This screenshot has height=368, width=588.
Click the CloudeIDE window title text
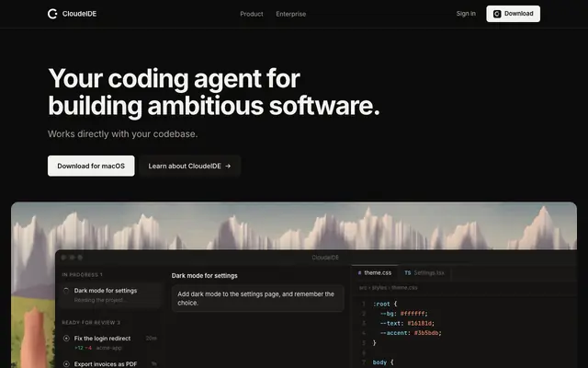pos(325,258)
